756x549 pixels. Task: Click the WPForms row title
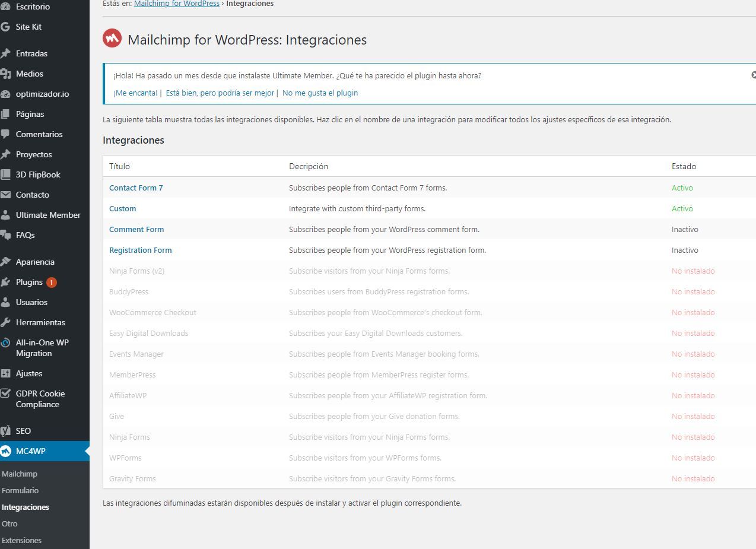125,458
